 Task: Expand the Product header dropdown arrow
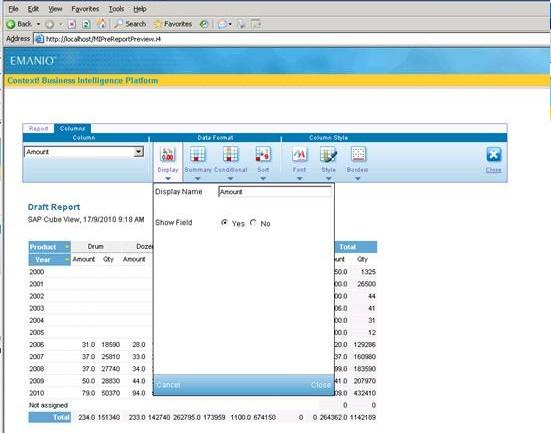[x=67, y=247]
